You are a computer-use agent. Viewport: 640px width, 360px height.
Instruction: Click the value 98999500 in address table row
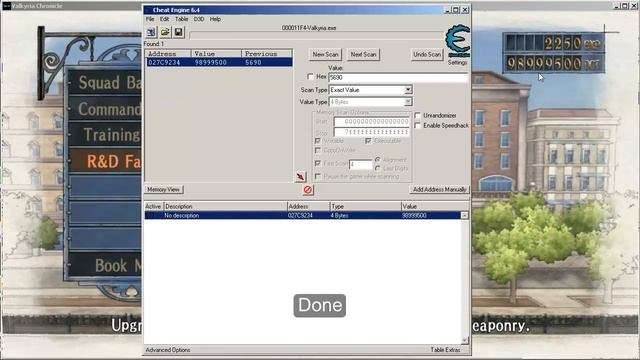pos(414,216)
